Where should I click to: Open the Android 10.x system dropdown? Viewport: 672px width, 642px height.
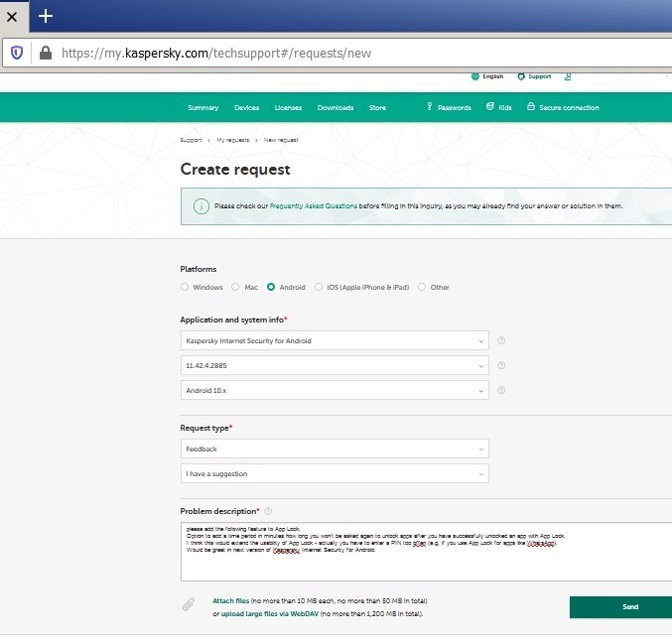point(335,390)
